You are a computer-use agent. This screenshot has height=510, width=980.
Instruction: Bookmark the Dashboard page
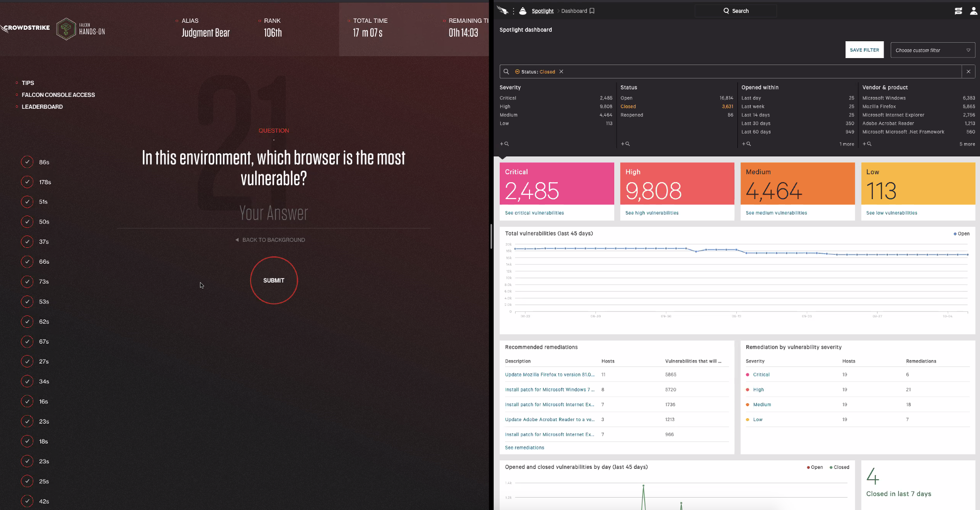(592, 11)
